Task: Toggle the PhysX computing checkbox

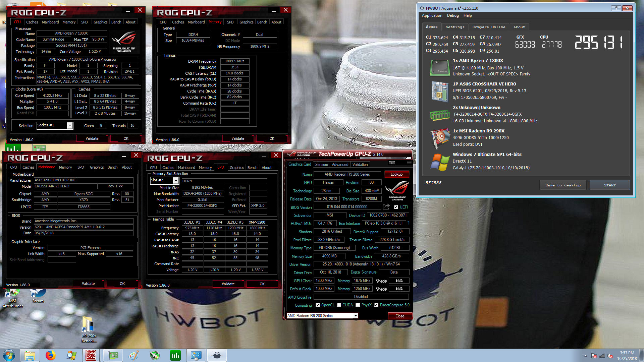Action: [x=358, y=305]
